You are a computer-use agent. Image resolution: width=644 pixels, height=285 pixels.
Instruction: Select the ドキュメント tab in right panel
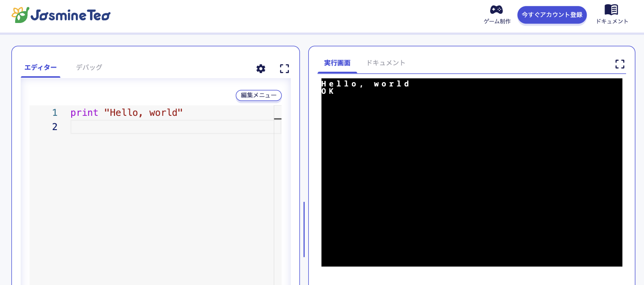(385, 63)
